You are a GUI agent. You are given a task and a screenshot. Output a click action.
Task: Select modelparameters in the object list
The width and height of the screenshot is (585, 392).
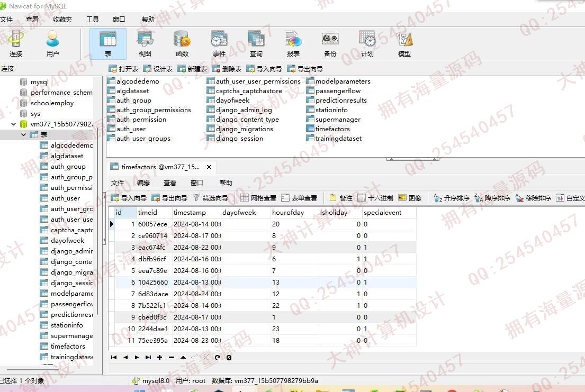(x=343, y=81)
